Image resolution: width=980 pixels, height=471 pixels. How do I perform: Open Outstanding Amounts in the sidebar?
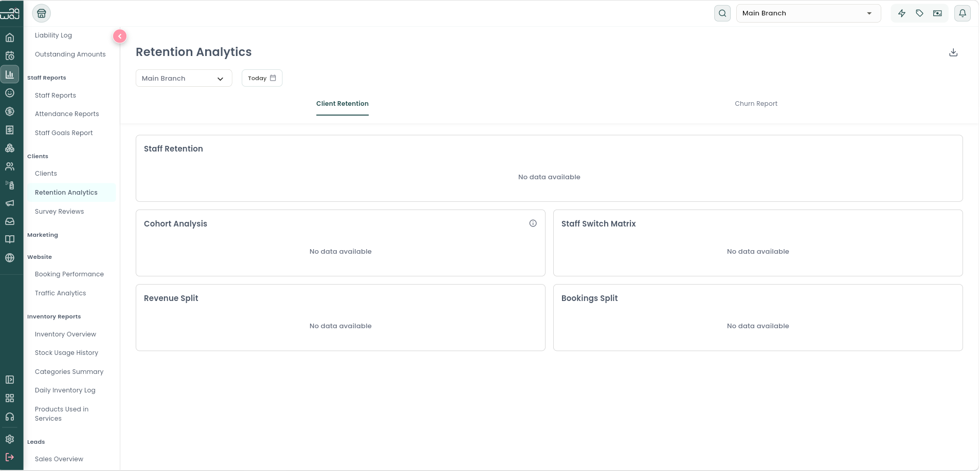pyautogui.click(x=70, y=54)
